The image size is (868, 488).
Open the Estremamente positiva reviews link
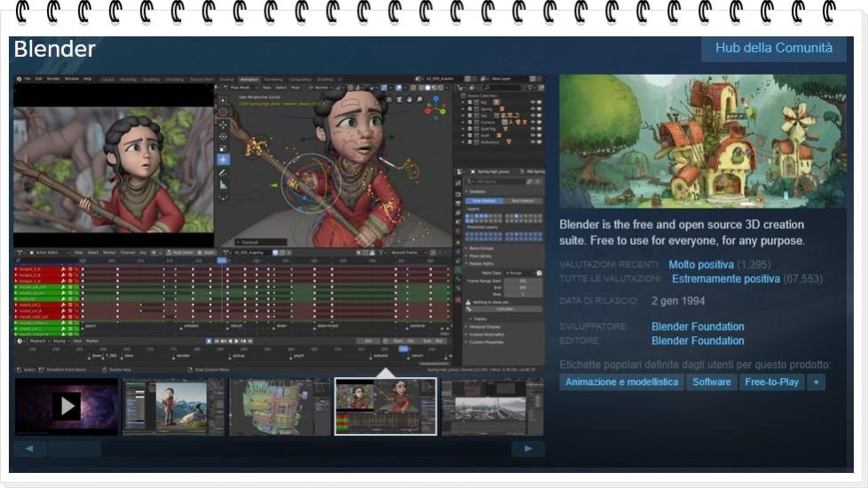tap(725, 279)
